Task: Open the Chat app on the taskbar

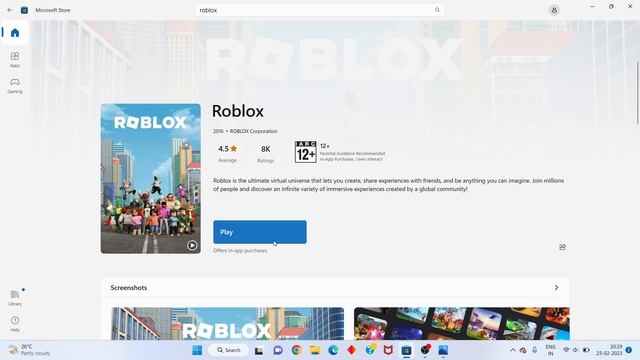Action: (x=278, y=350)
